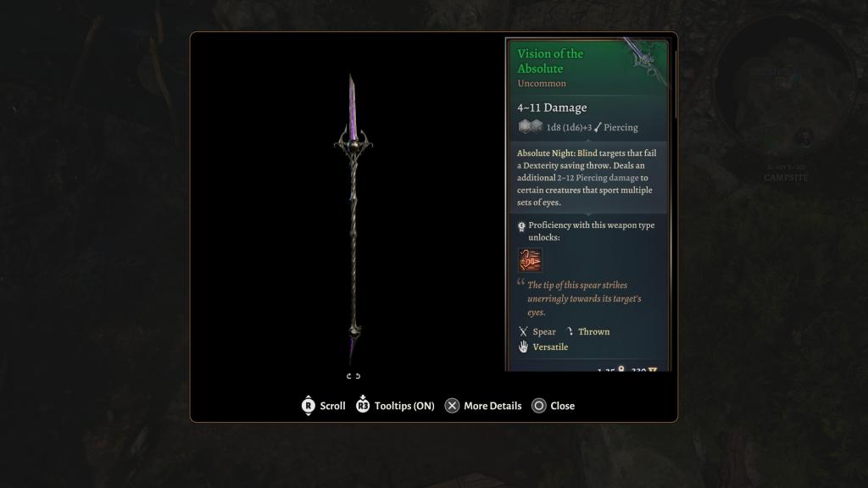Click the Tooltips (ON) label
Screen dimensions: 868x488
[x=404, y=406]
